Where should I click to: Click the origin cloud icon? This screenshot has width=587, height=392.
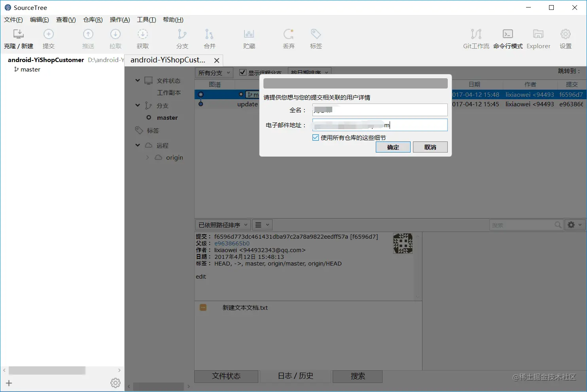(x=158, y=157)
